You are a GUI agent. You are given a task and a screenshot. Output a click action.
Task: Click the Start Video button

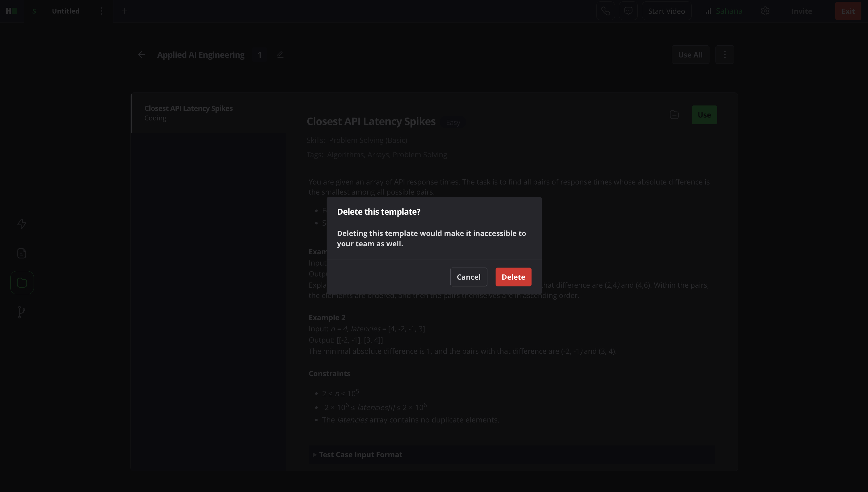click(666, 11)
